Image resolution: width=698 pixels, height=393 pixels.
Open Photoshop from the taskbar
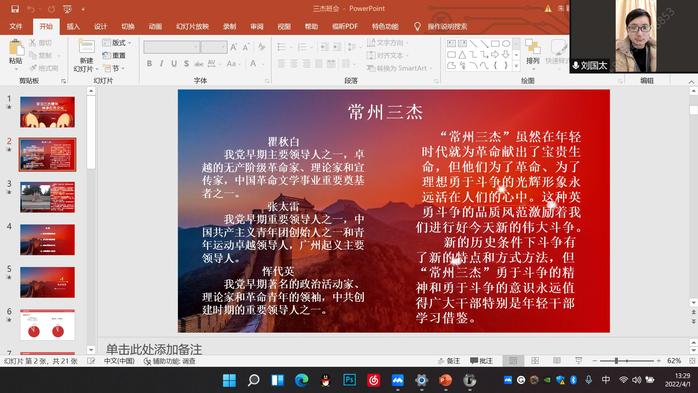point(350,380)
